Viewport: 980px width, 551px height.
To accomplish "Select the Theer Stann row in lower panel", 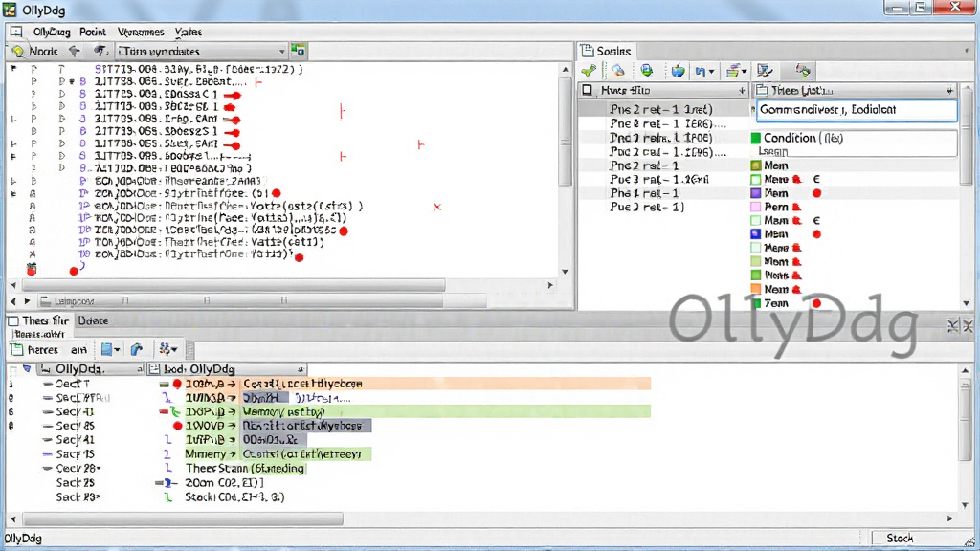I will point(244,468).
